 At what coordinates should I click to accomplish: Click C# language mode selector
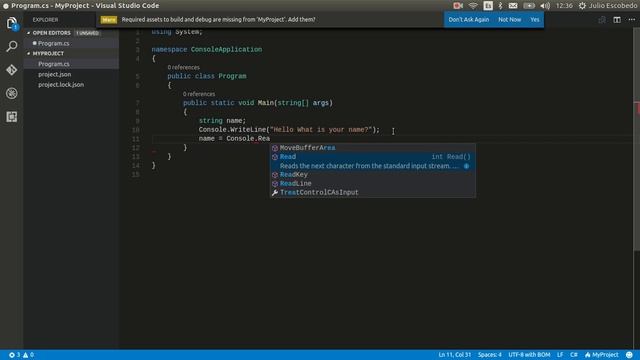coord(574,355)
